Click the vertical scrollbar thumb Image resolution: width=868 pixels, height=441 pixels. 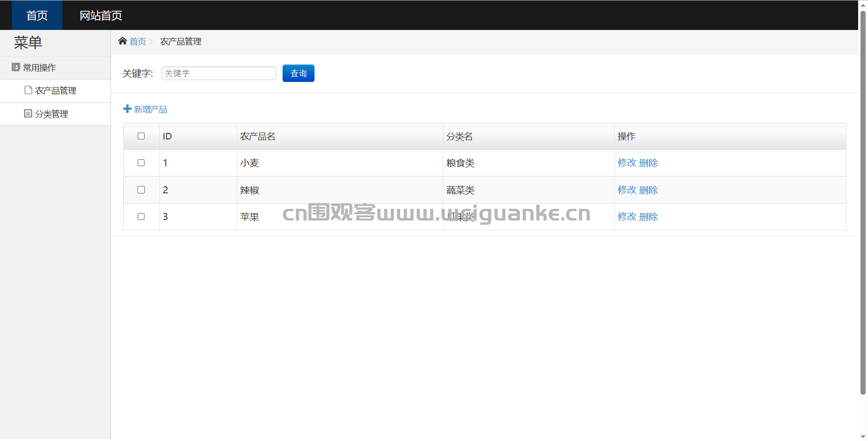pyautogui.click(x=863, y=202)
